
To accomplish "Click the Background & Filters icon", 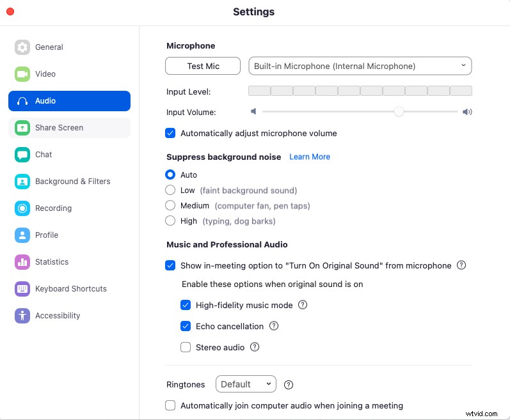I will coord(22,182).
